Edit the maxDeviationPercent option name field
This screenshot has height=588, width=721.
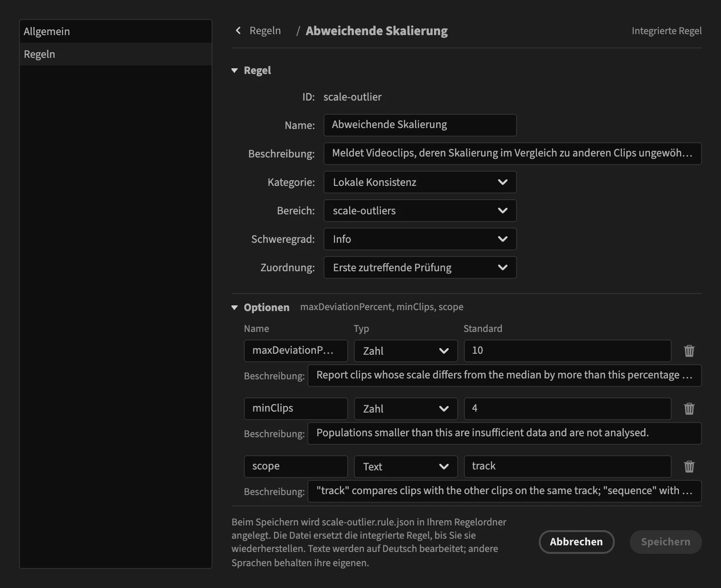click(x=296, y=351)
